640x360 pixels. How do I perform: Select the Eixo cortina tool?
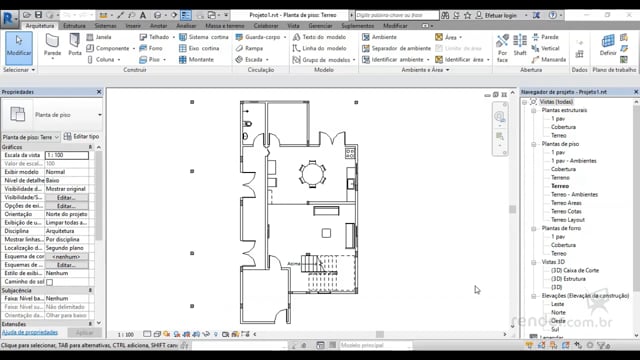(x=199, y=48)
